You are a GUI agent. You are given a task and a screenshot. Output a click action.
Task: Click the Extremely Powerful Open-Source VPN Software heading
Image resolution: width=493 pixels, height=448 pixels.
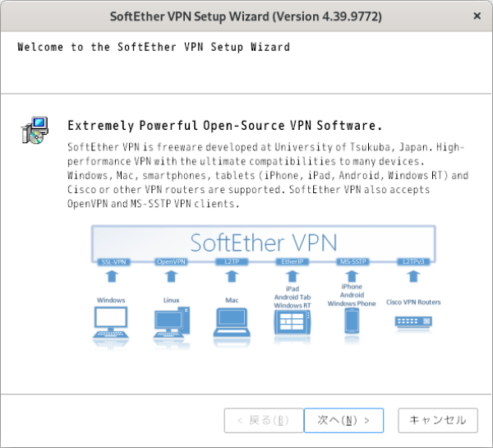[x=225, y=126]
